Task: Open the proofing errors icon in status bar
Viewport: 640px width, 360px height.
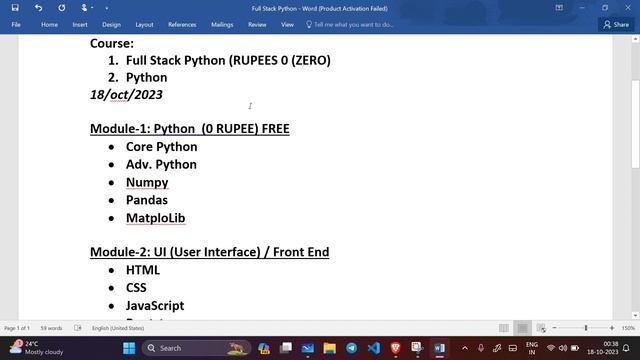Action: [x=78, y=328]
